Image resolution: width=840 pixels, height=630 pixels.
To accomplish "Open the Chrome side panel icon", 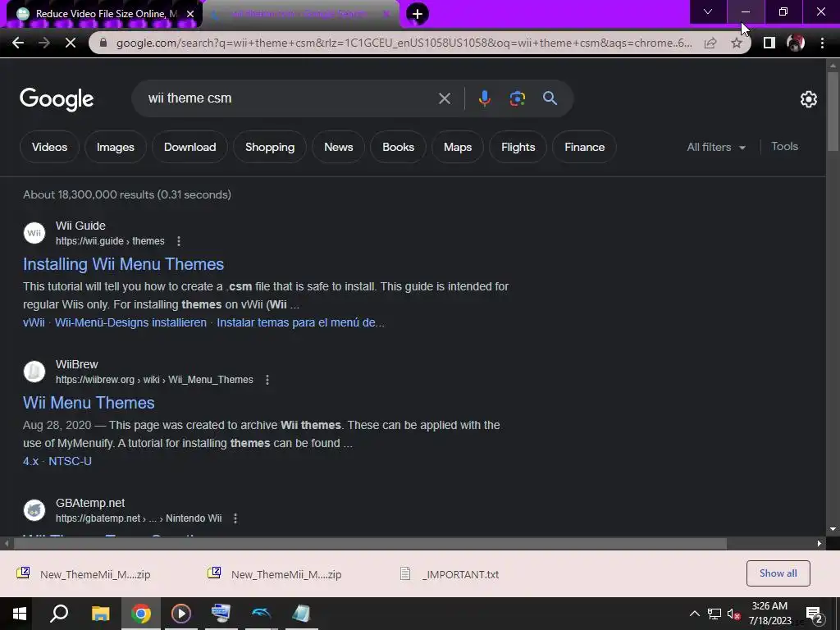I will (x=769, y=43).
